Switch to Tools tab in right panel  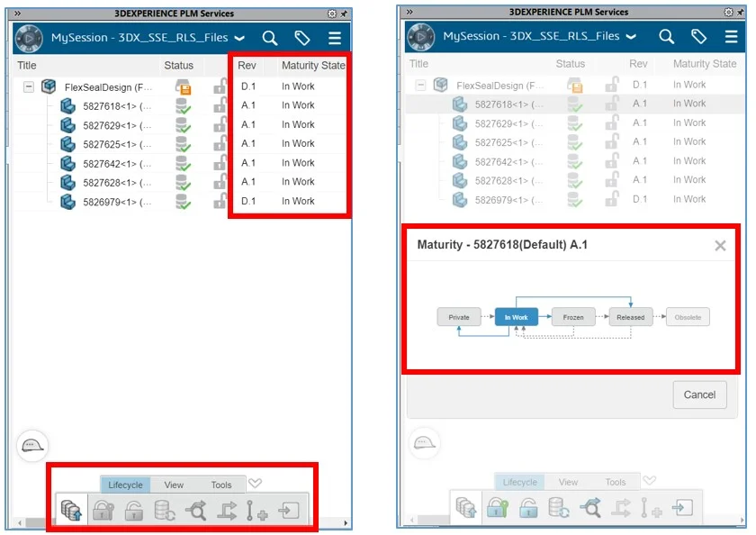616,482
